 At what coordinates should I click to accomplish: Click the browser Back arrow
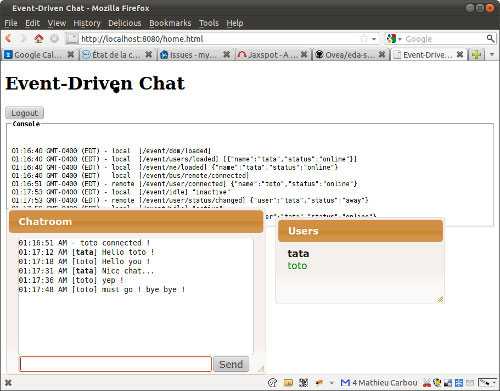(8, 39)
